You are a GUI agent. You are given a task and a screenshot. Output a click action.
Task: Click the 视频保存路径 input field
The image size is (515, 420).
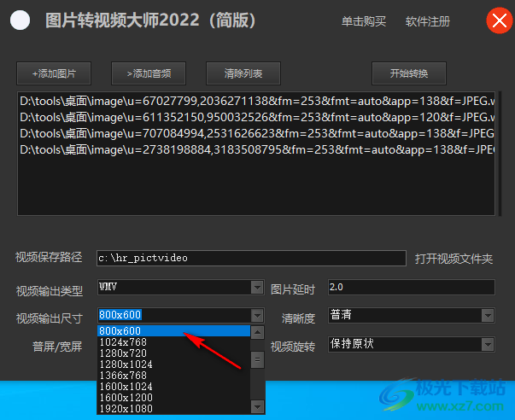[251, 258]
